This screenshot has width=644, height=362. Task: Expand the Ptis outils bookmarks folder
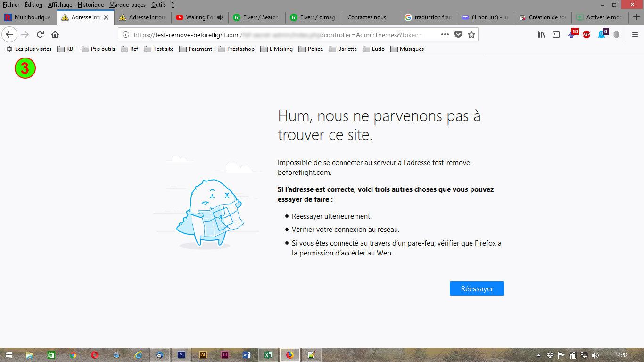click(98, 49)
